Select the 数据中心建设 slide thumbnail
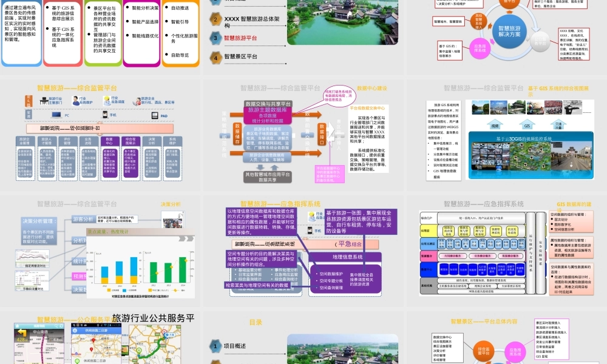The height and width of the screenshot is (364, 607). [303, 134]
